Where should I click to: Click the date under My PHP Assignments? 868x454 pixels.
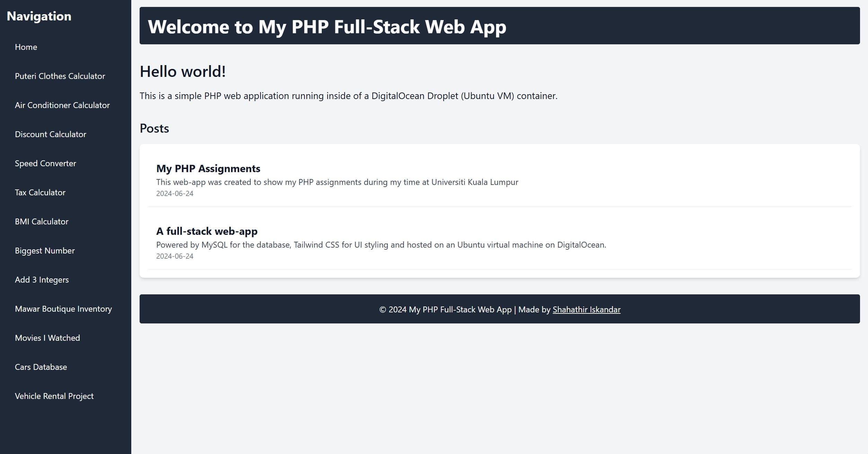[175, 194]
